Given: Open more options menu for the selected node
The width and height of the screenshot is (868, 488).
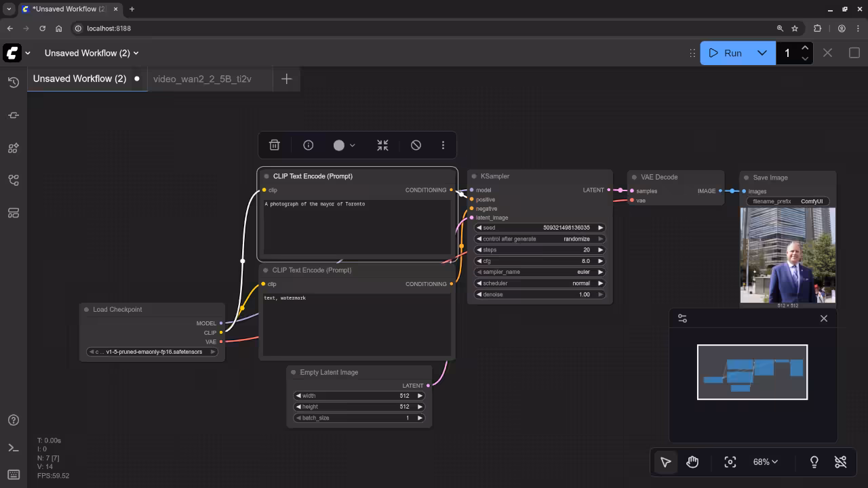Looking at the screenshot, I should tap(443, 145).
